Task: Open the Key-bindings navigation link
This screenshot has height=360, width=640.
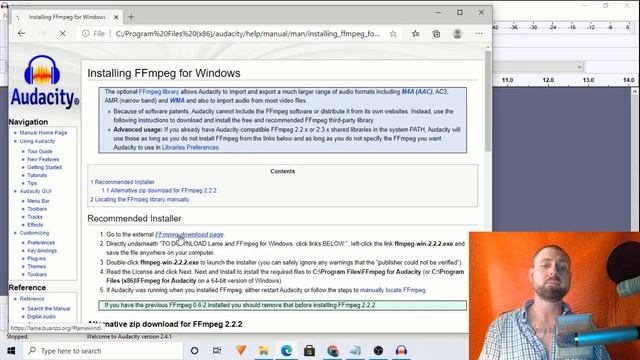Action: click(x=42, y=251)
